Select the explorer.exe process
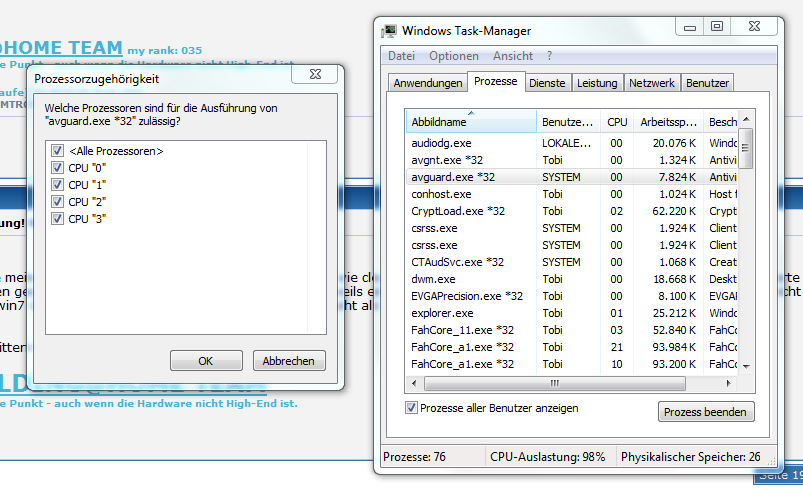803x497 pixels. click(573, 313)
